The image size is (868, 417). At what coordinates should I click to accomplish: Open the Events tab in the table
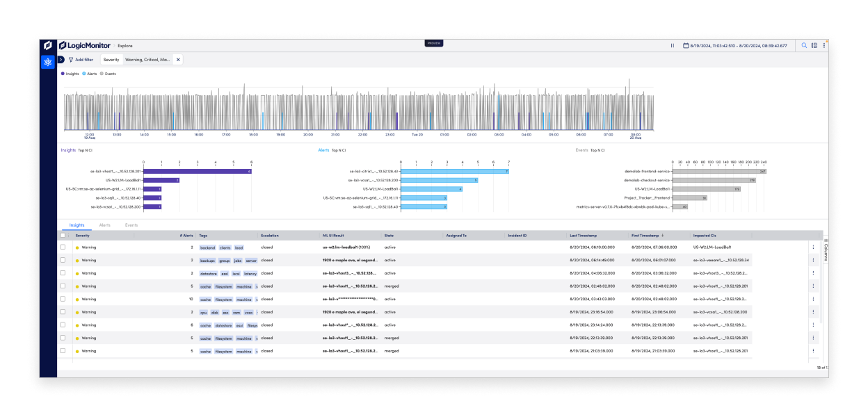tap(131, 225)
